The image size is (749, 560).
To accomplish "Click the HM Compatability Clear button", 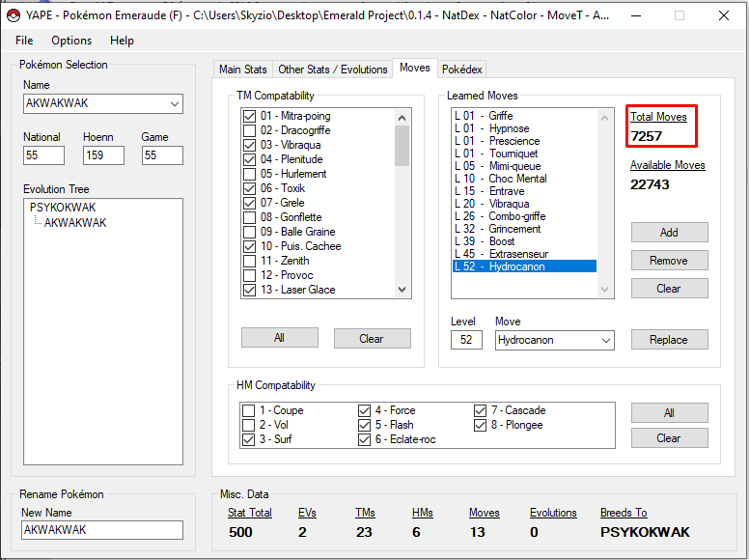I will click(x=669, y=438).
